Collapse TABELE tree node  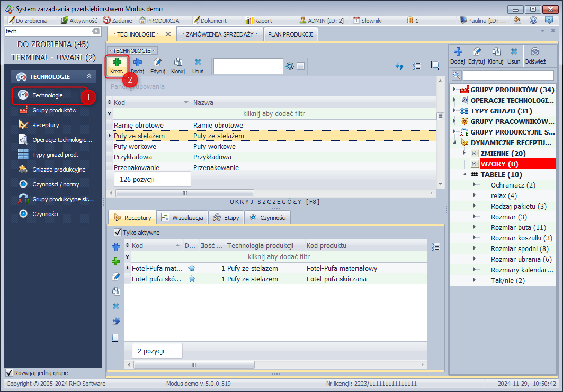click(x=465, y=174)
